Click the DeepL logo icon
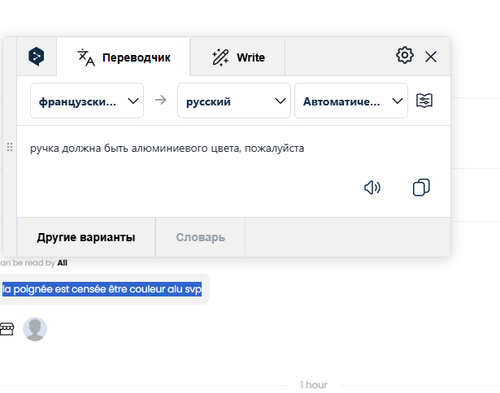500x393 pixels. coord(36,56)
